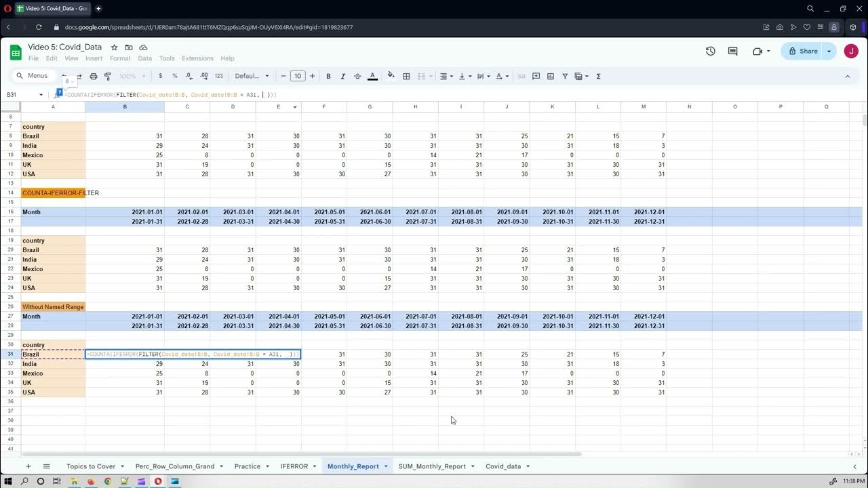The height and width of the screenshot is (488, 868).
Task: Decrease the font size
Action: [x=283, y=76]
